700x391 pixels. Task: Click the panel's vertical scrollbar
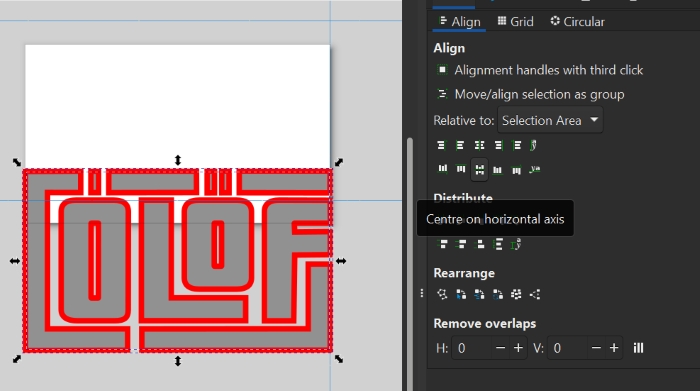click(410, 263)
